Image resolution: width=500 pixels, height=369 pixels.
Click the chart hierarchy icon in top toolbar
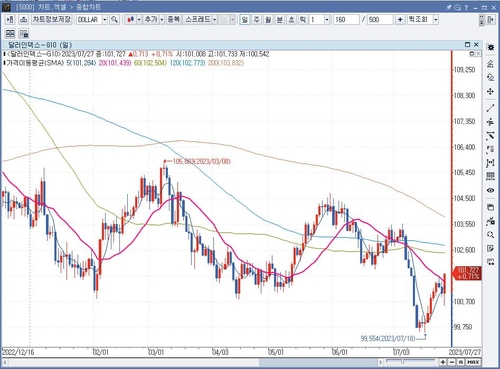tap(23, 20)
